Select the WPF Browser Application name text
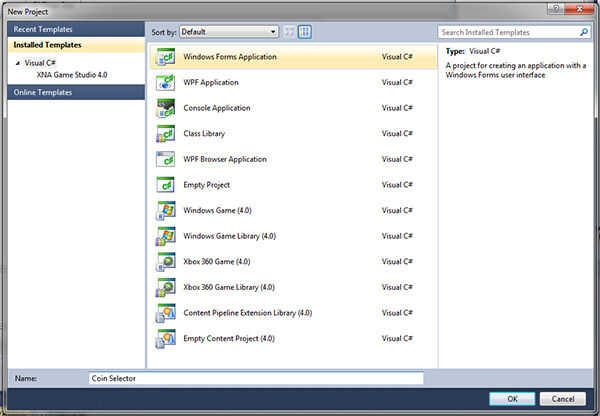This screenshot has width=600, height=416. (225, 159)
